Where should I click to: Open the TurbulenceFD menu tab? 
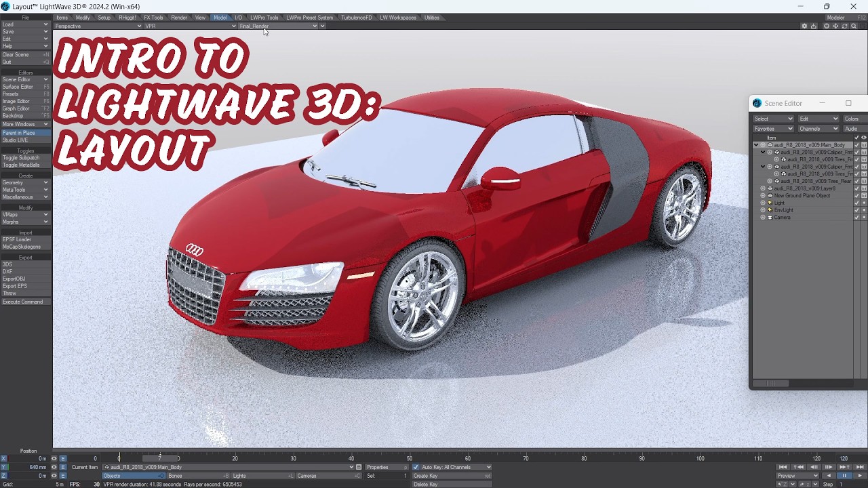(357, 18)
